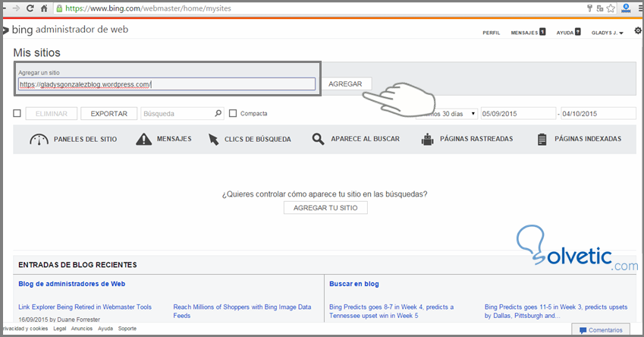The image size is (644, 337).
Task: Click the Mensajes warning triangle icon
Action: coord(143,139)
